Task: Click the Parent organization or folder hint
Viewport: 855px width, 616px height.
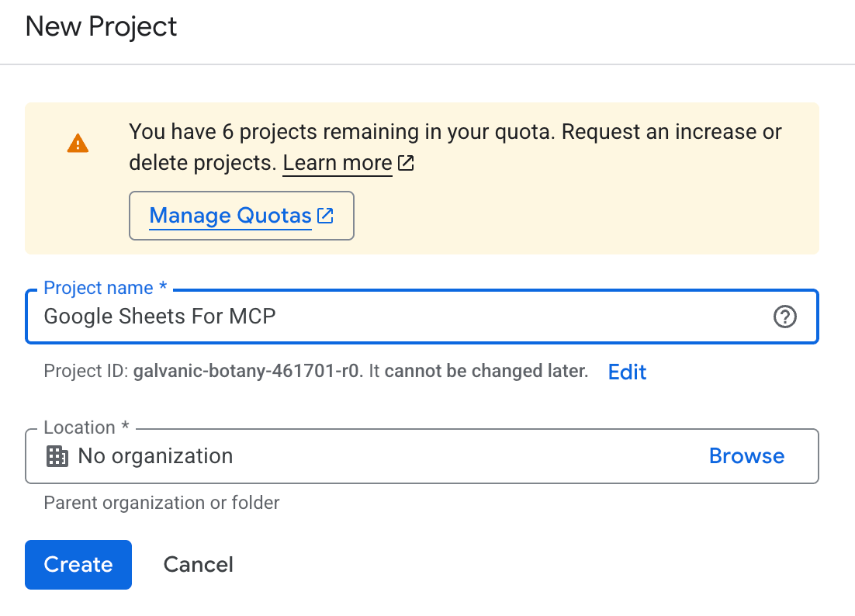Action: click(x=161, y=503)
